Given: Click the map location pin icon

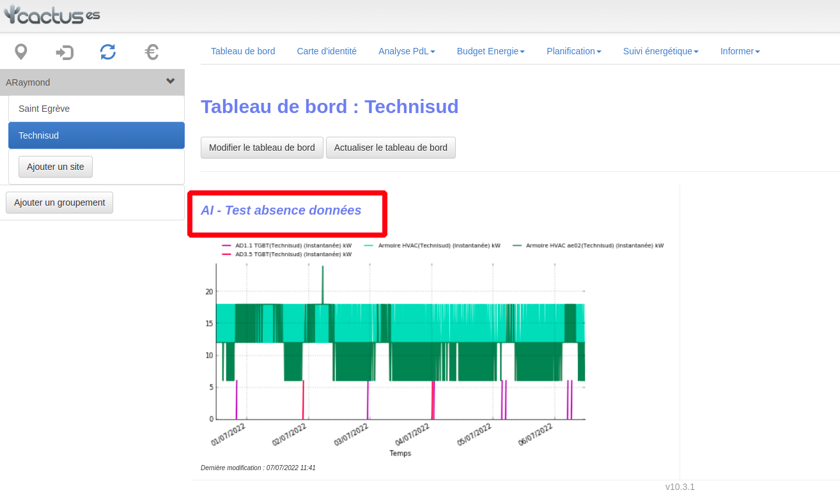Looking at the screenshot, I should (21, 52).
